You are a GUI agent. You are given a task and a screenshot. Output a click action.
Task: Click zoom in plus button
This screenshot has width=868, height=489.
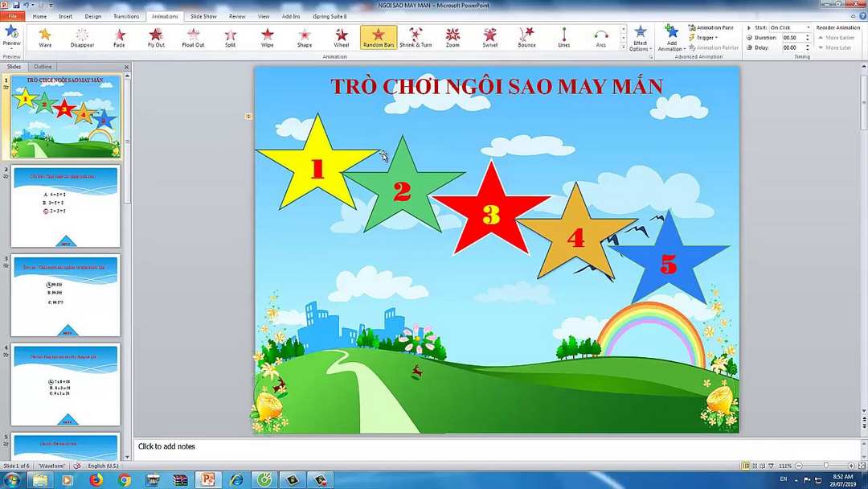tap(851, 466)
